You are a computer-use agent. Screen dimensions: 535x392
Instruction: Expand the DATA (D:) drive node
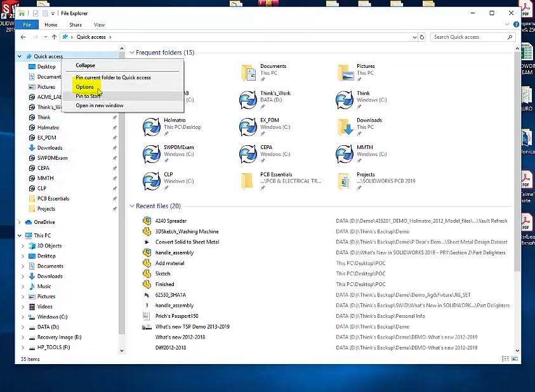23,327
